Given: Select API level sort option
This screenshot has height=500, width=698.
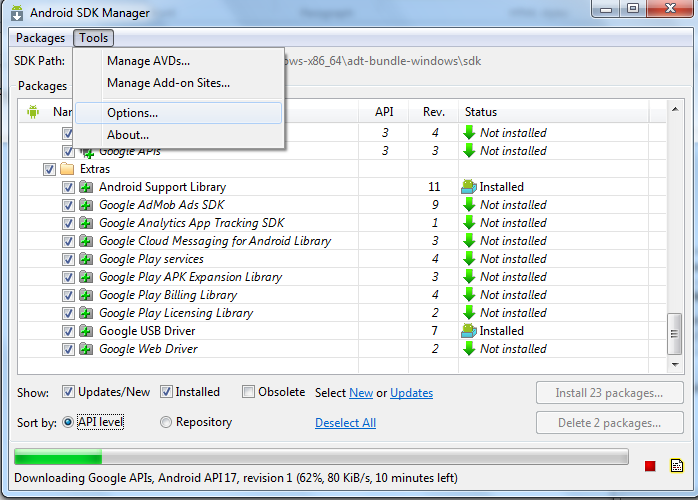Looking at the screenshot, I should click(68, 422).
